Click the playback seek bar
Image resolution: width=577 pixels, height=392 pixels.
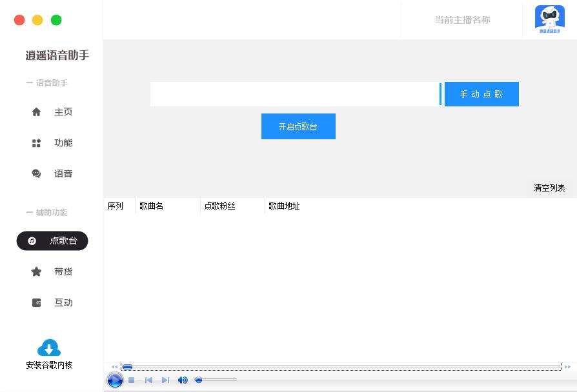coord(341,367)
